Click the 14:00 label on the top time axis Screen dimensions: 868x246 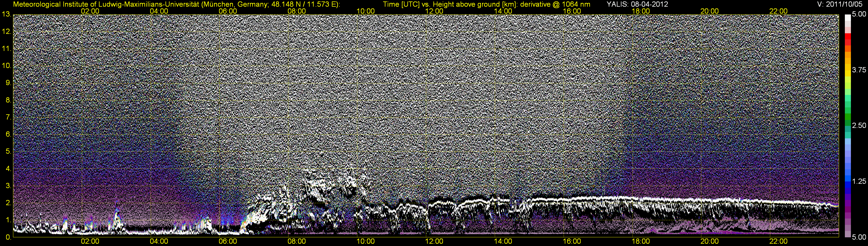pos(503,11)
